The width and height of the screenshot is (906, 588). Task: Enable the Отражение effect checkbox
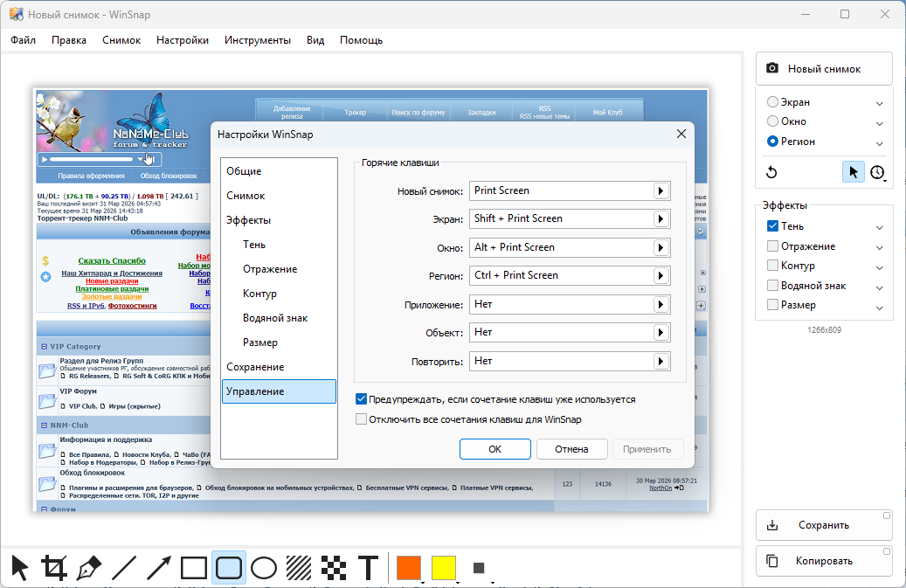coord(772,246)
